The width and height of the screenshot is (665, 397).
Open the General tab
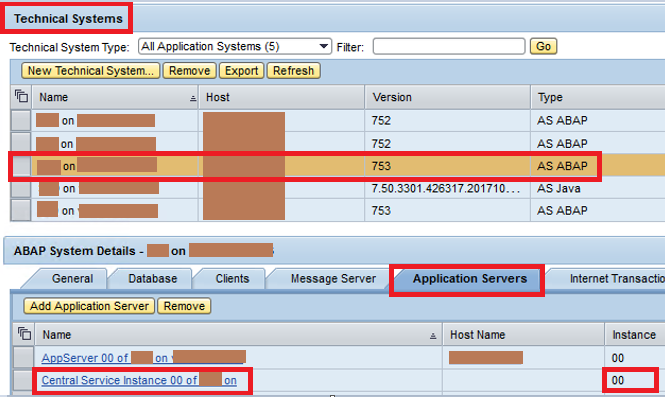(72, 279)
